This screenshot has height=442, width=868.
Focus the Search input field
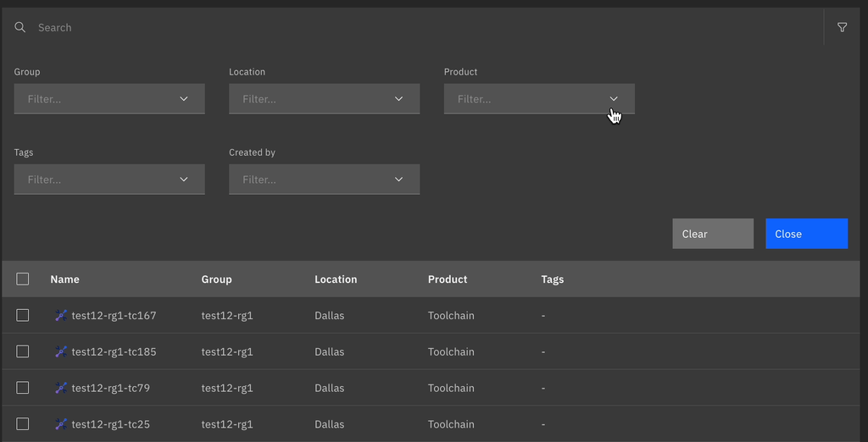coord(424,28)
